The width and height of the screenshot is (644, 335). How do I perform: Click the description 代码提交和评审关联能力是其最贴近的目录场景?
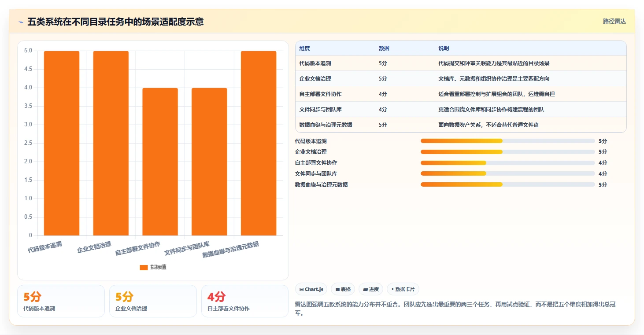tap(494, 63)
